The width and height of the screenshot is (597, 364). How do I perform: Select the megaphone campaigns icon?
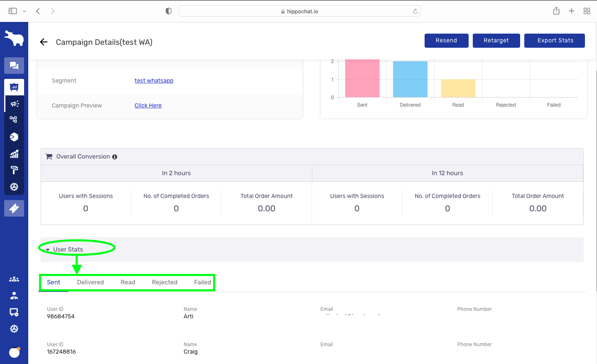[14, 104]
